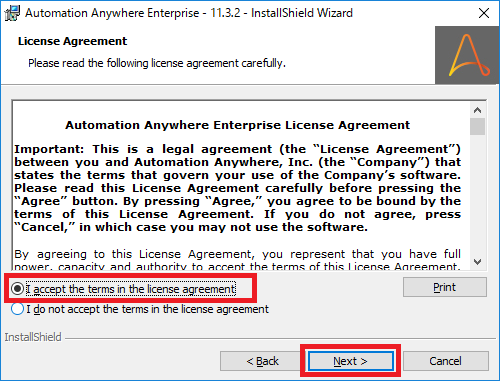Viewport: 500px width, 381px height.
Task: Click the Enterprise License Agreement title text
Action: point(237,125)
